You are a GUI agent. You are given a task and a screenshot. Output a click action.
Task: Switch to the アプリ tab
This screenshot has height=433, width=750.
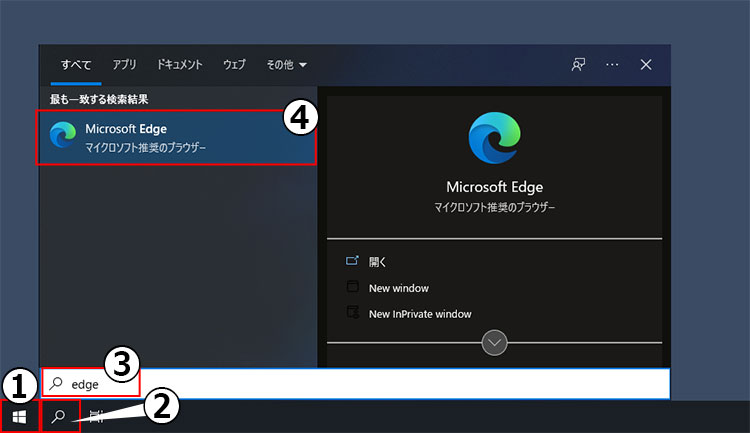coord(124,65)
